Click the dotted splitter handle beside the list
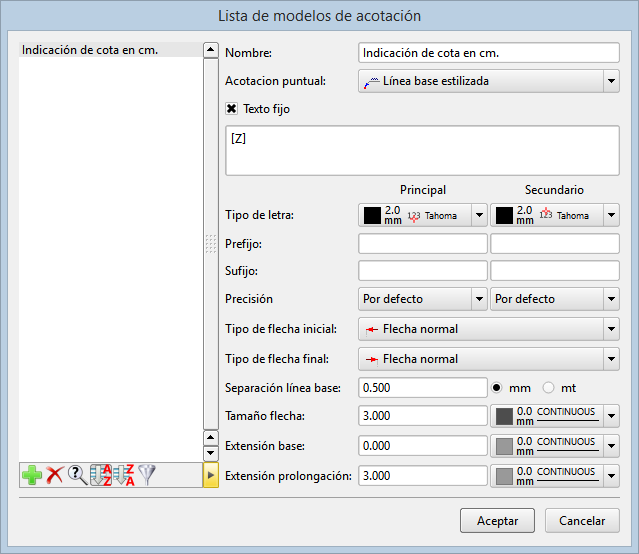 tap(211, 244)
